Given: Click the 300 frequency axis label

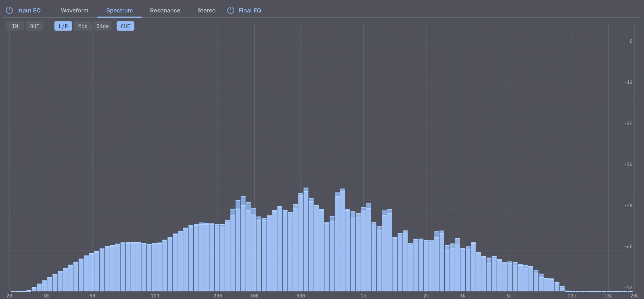Looking at the screenshot, I should pos(254,296).
